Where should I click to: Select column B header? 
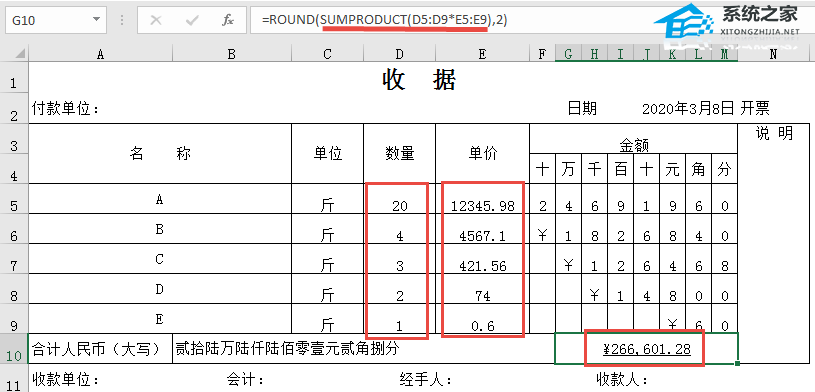232,54
